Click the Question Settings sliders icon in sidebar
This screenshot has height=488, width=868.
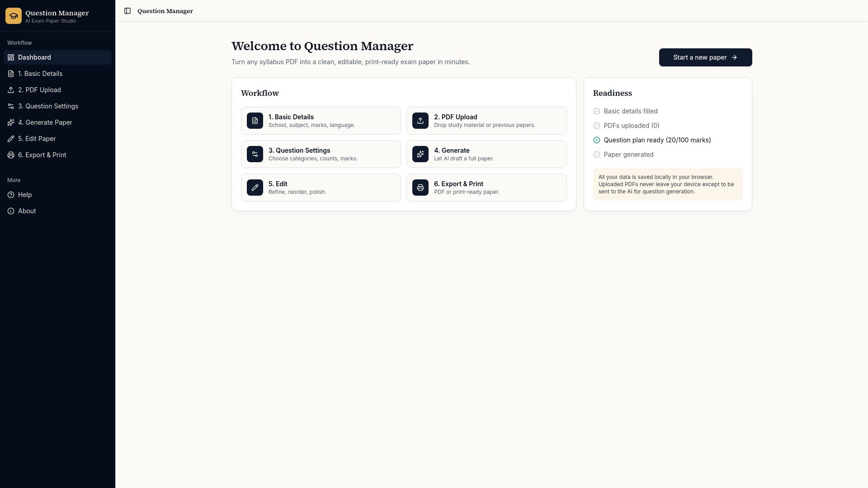[x=11, y=106]
